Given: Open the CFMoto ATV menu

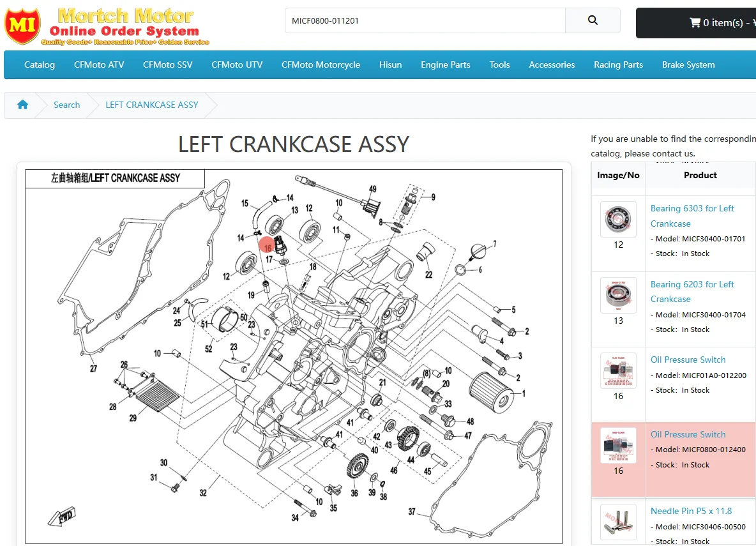Looking at the screenshot, I should (99, 64).
